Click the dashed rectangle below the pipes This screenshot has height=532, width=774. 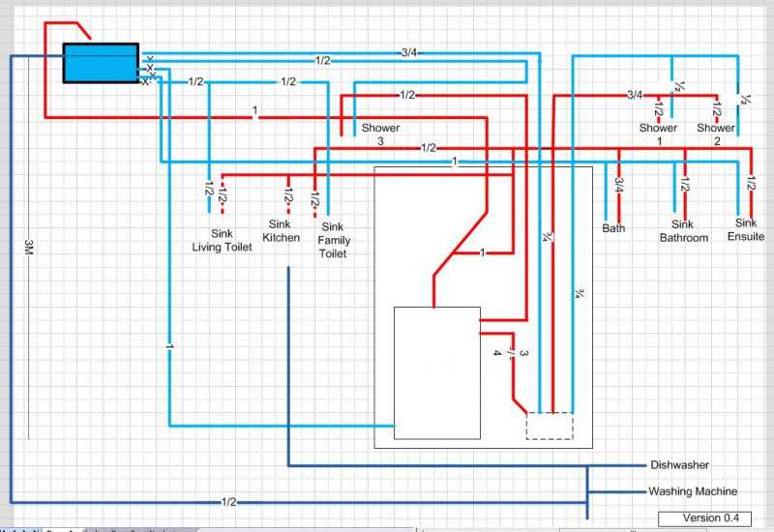[x=550, y=426]
